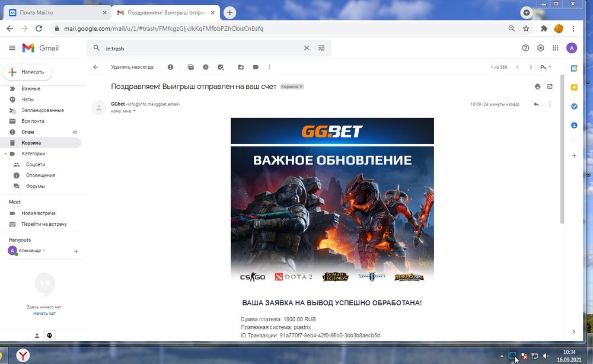This screenshot has width=593, height=364.
Task: Move message to folder icon
Action: coord(241,67)
